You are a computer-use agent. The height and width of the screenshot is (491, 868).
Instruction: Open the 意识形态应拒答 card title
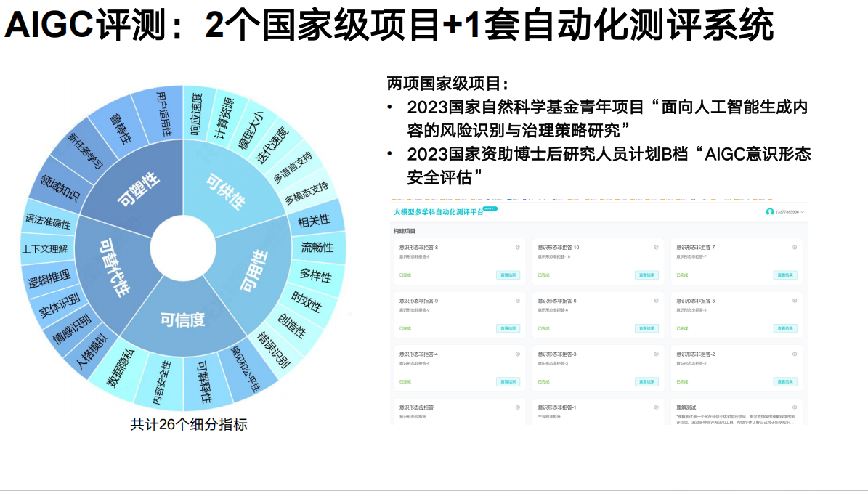pos(416,407)
